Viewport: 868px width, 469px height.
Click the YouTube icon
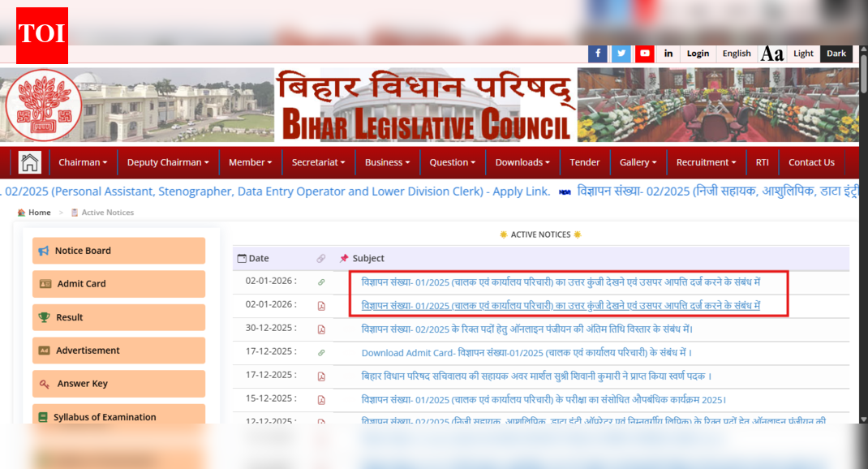tap(645, 54)
